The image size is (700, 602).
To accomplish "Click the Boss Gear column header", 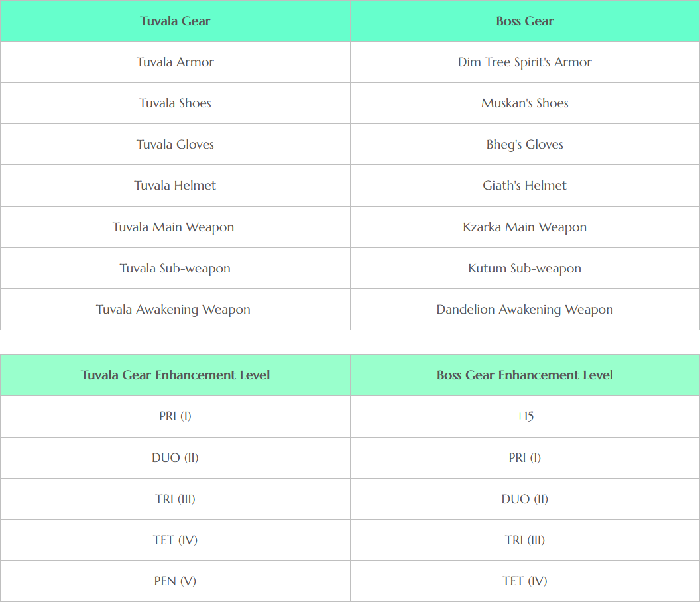I will [524, 21].
